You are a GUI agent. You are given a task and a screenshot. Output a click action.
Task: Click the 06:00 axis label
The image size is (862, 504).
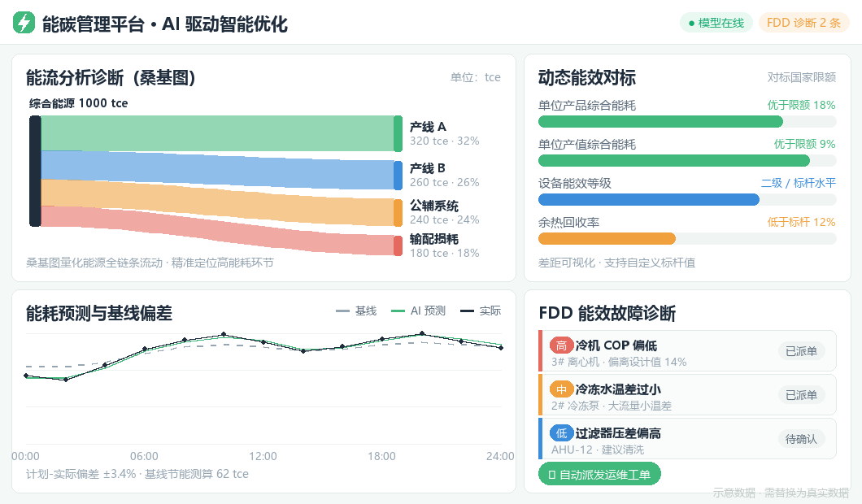coord(144,456)
